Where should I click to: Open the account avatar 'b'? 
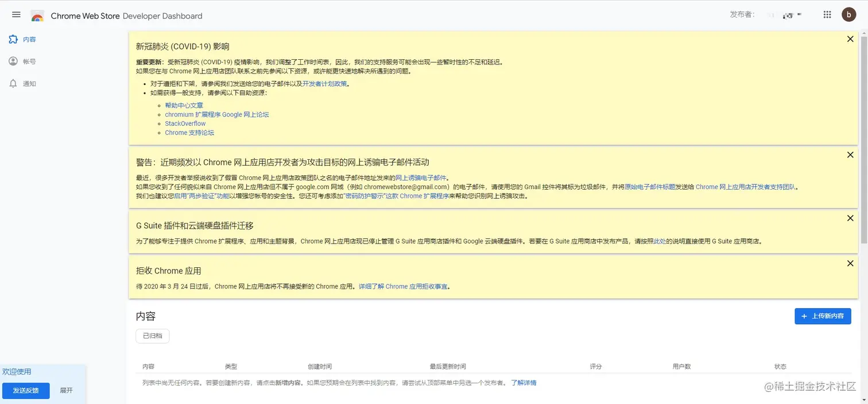[x=849, y=15]
